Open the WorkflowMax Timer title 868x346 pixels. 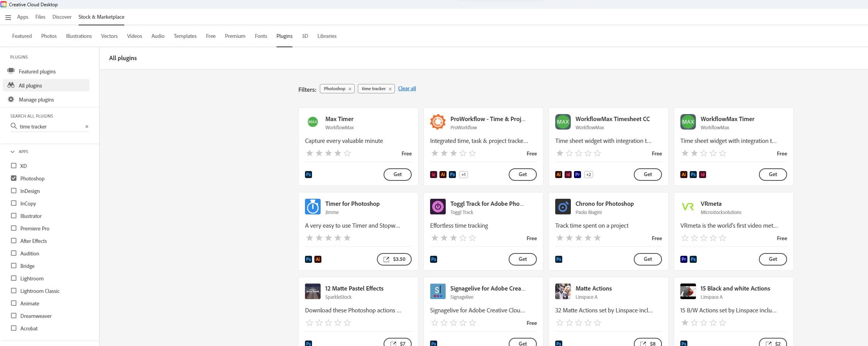pyautogui.click(x=727, y=119)
